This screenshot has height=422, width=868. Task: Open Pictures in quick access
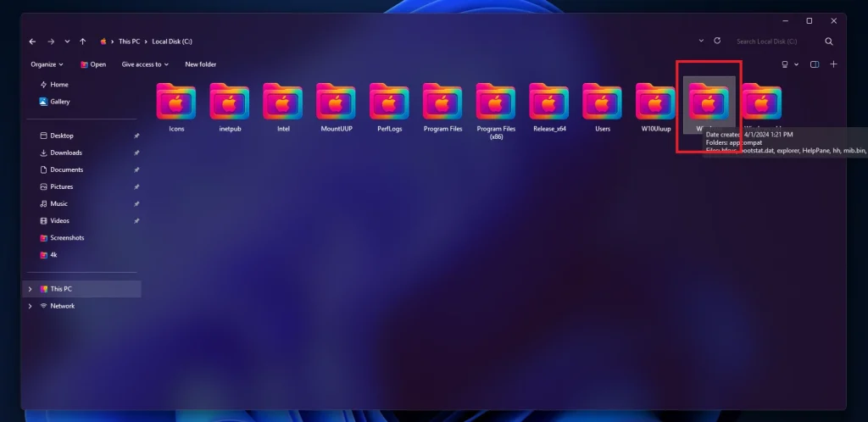pyautogui.click(x=57, y=187)
